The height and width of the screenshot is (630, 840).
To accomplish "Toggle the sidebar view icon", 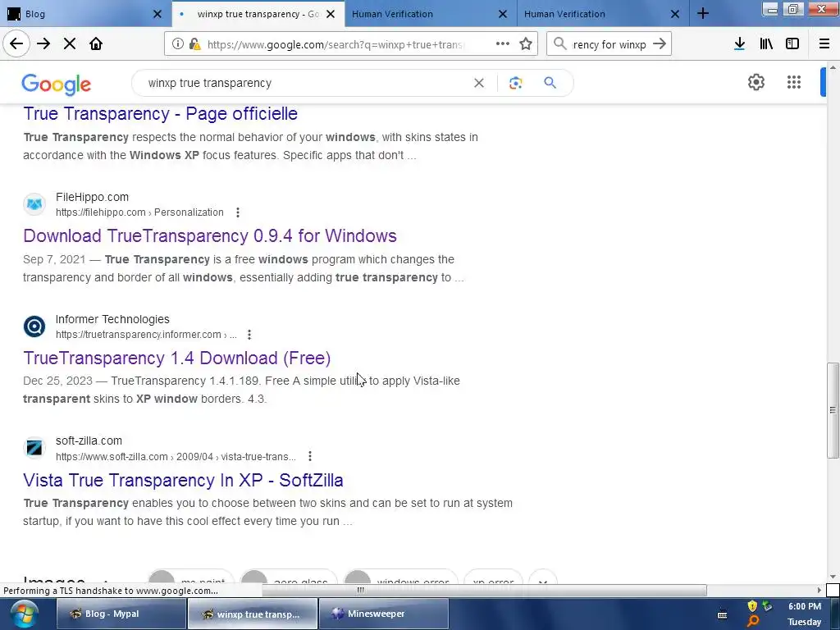I will pyautogui.click(x=792, y=44).
